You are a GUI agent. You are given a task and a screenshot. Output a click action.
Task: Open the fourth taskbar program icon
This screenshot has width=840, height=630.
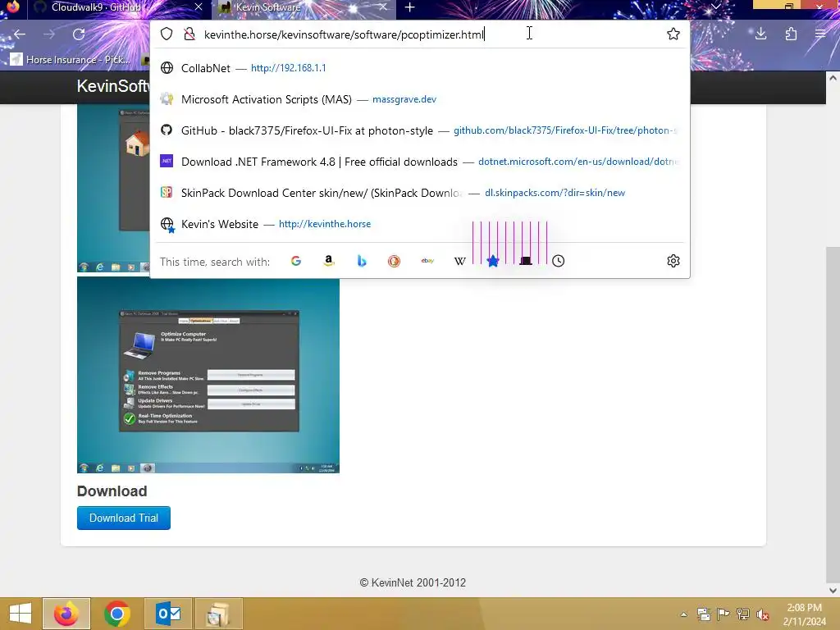coord(218,614)
